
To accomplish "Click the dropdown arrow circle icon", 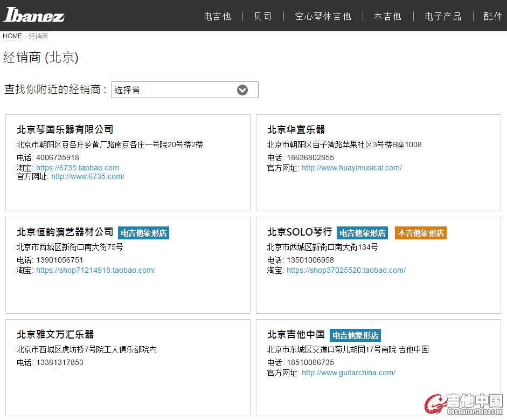I will [x=242, y=90].
